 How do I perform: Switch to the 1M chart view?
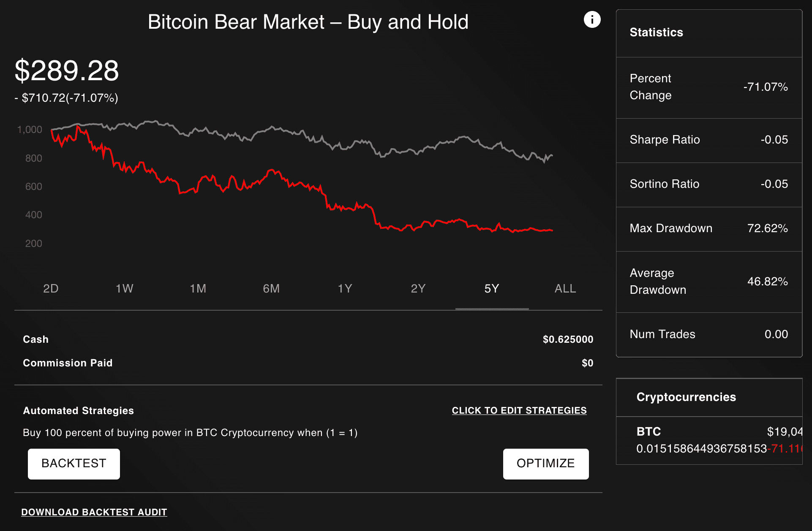point(197,288)
